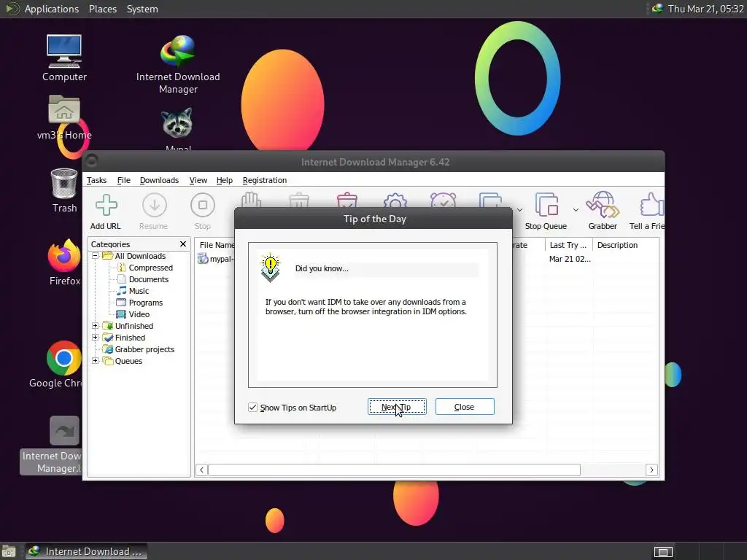Click the clock date in top panel
Image resolution: width=747 pixels, height=560 pixels.
pos(705,9)
